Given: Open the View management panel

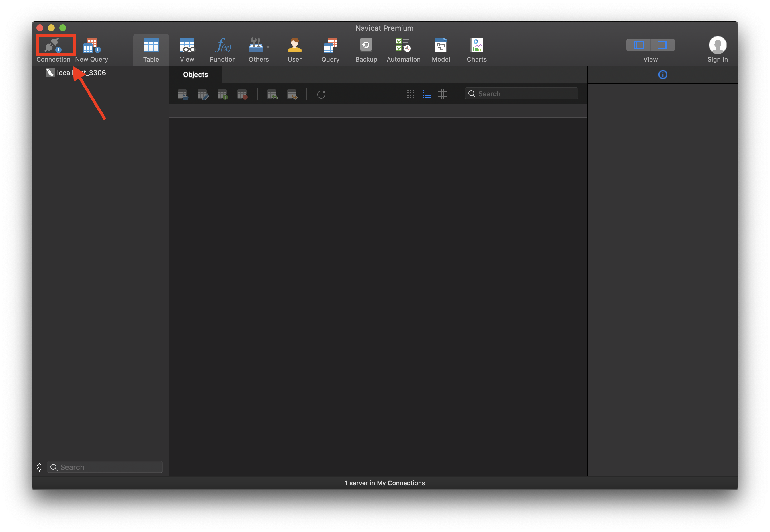Looking at the screenshot, I should pyautogui.click(x=186, y=49).
